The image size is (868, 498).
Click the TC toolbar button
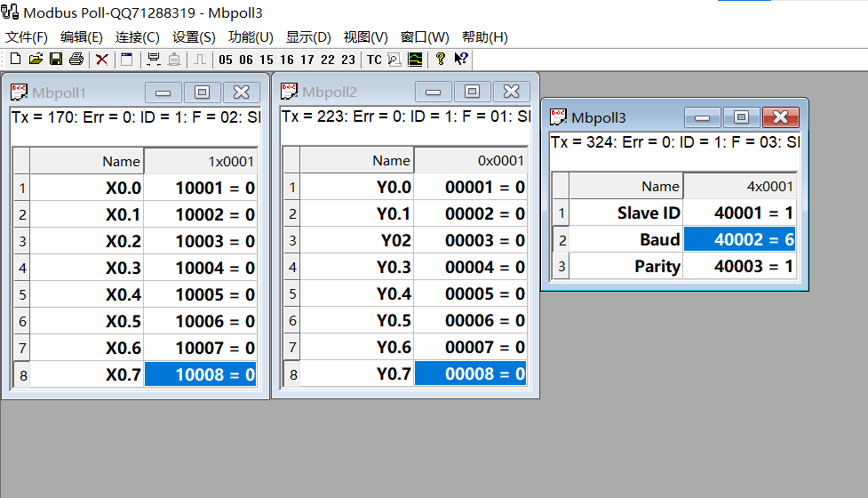click(374, 60)
